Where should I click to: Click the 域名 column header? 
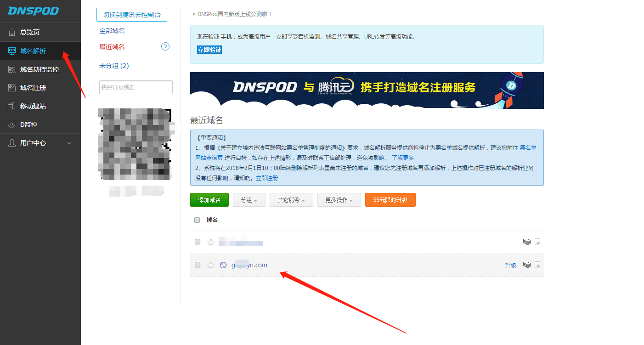tap(212, 220)
